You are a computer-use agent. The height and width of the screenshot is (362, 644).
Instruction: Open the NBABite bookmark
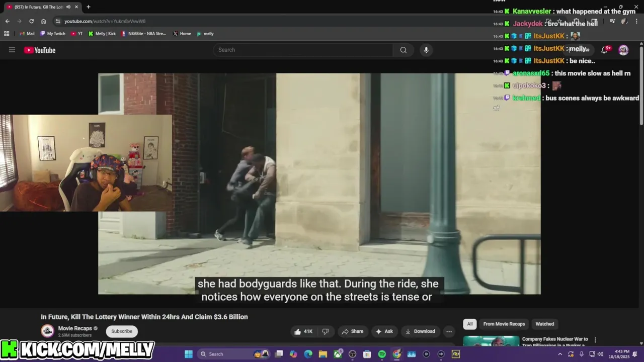pos(143,34)
